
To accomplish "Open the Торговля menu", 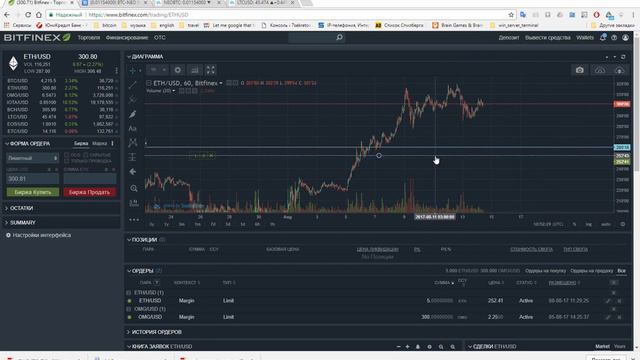I will (89, 38).
